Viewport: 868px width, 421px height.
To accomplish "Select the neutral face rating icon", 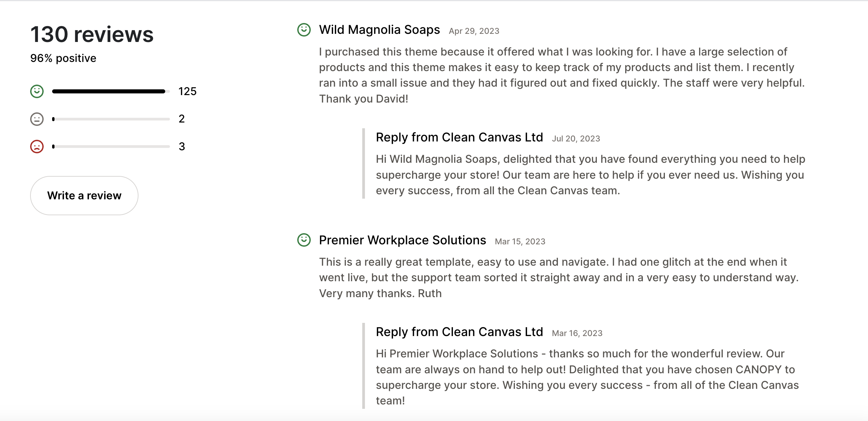I will [x=36, y=118].
